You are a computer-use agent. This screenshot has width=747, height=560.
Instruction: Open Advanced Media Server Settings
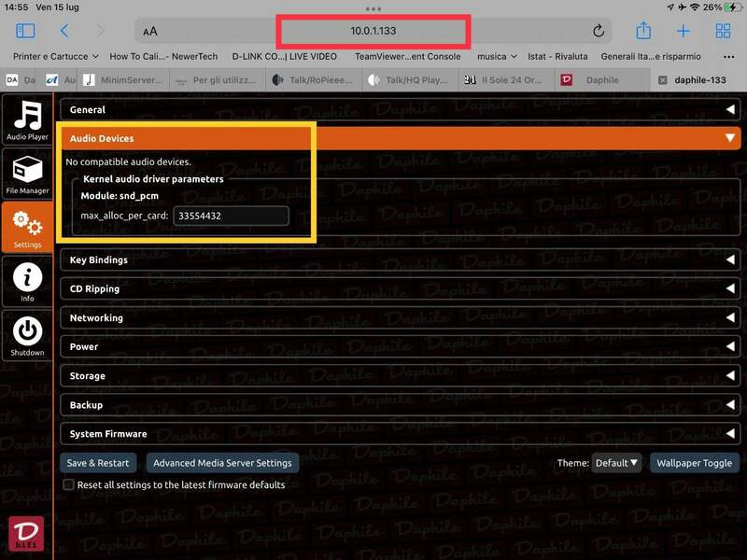222,463
